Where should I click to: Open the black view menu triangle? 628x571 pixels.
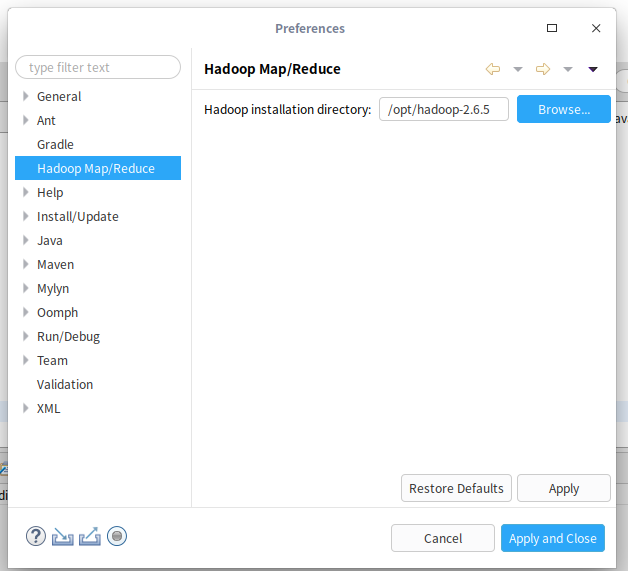pyautogui.click(x=593, y=69)
